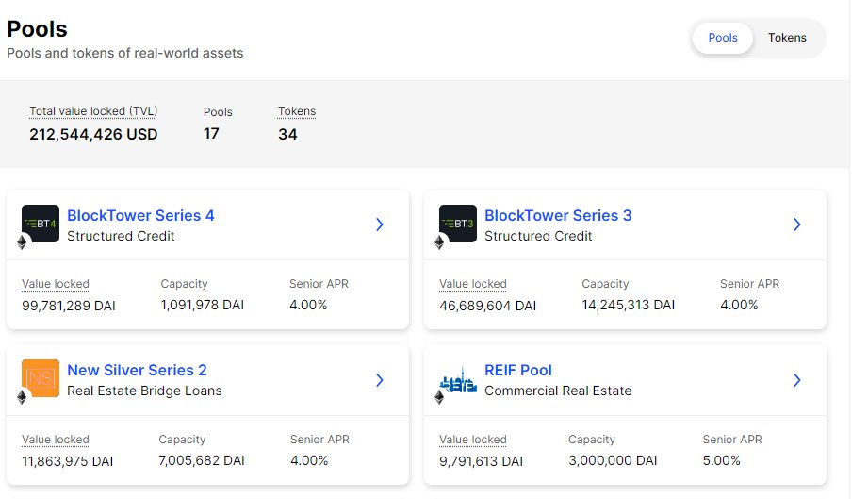Click Value locked label in REIF Pool card
Screen dimensions: 868x499
473,440
